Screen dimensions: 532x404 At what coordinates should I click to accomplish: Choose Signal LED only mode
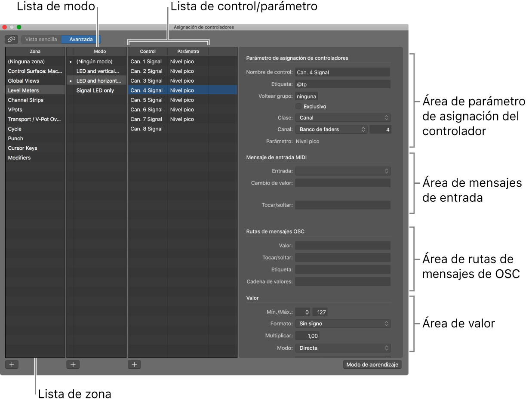pyautogui.click(x=95, y=90)
